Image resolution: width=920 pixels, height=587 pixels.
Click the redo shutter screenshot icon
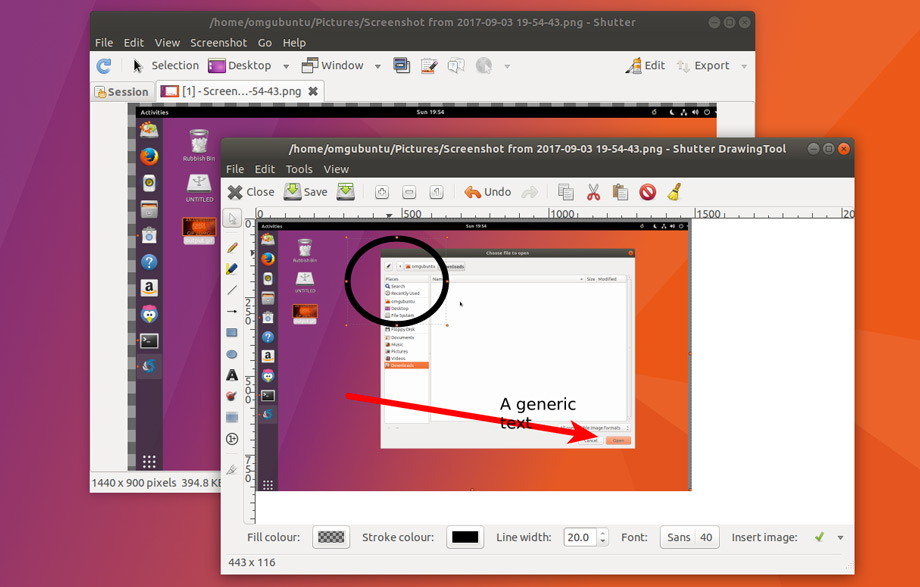[104, 66]
